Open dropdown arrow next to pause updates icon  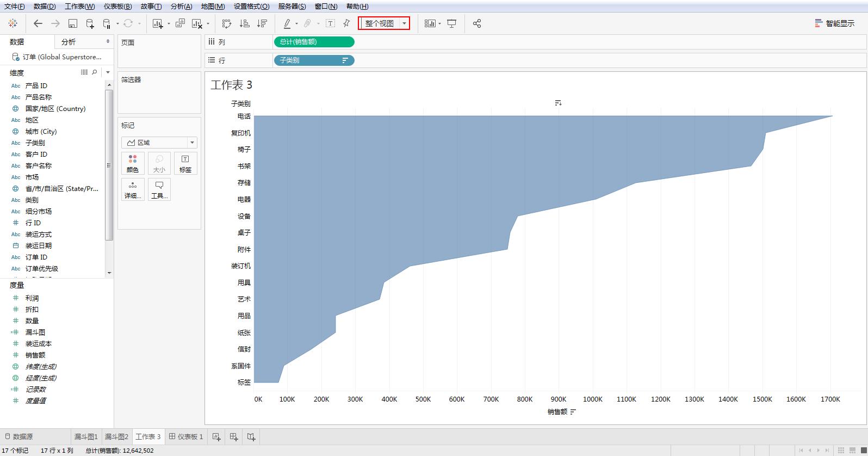tap(117, 23)
